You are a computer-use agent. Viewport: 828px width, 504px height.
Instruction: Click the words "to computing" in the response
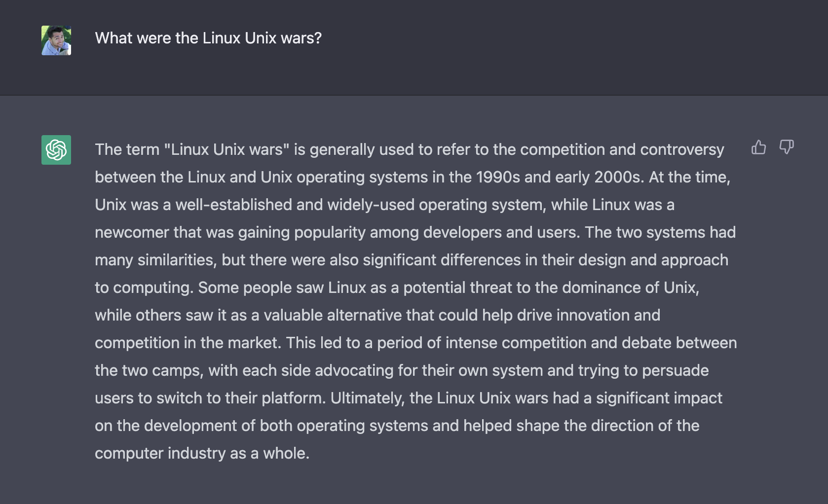143,288
